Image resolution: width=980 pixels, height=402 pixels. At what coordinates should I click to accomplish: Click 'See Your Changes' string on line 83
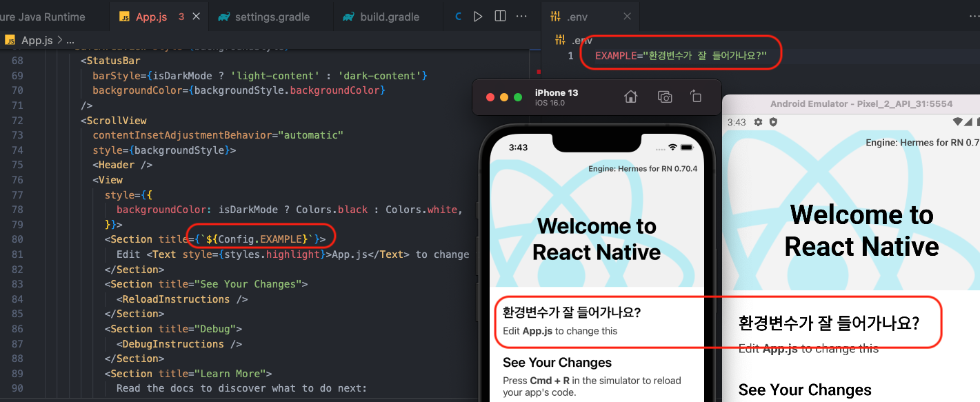point(248,284)
